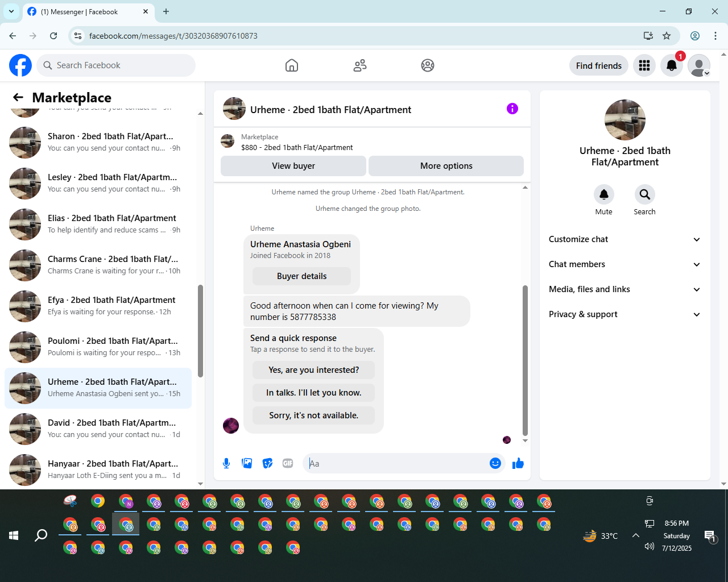Send 'Sorry, it's not available.' response

tap(314, 415)
